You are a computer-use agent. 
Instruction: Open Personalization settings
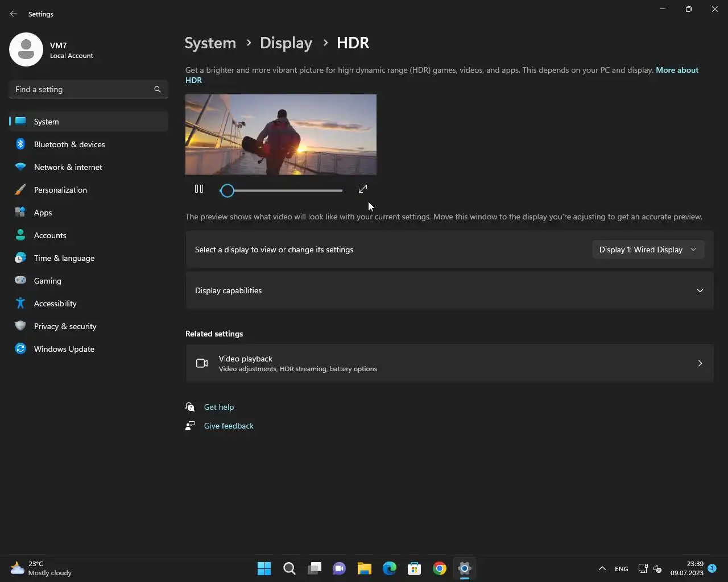[x=89, y=190]
